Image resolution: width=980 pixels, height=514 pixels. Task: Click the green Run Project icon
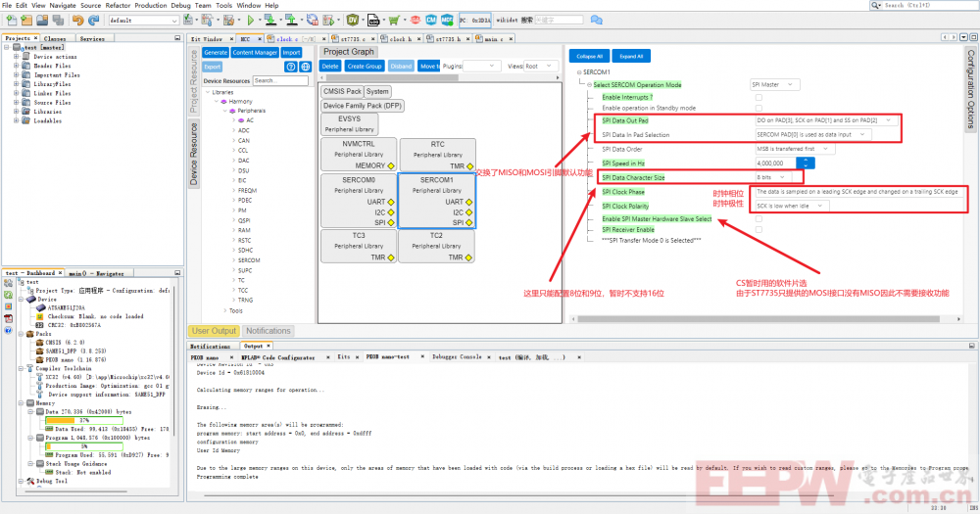(251, 20)
